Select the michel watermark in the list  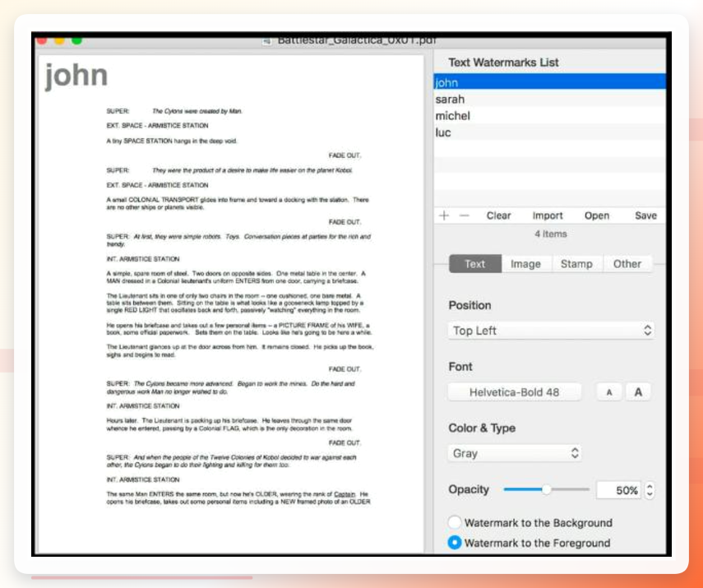[x=550, y=116]
